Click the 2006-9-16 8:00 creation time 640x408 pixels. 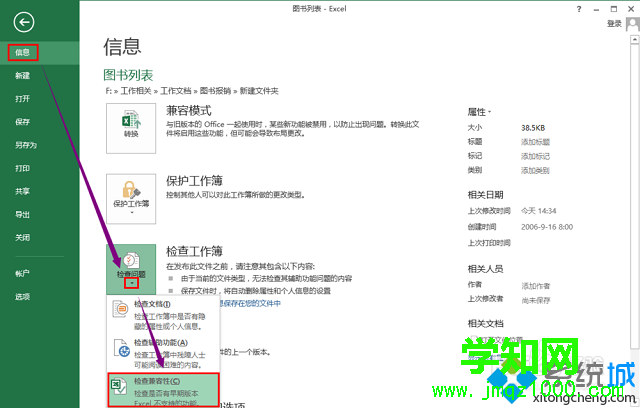coord(547,227)
